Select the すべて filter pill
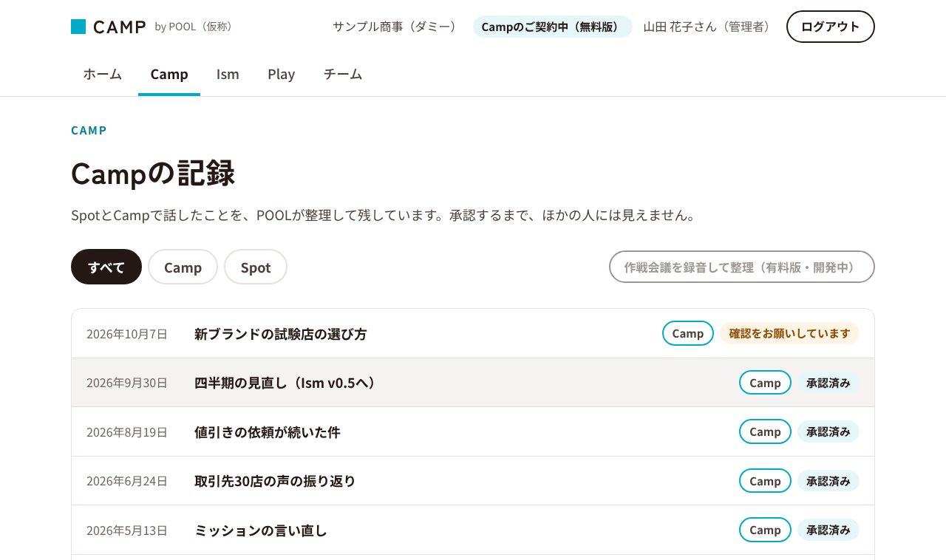This screenshot has height=560, width=946. click(x=106, y=267)
